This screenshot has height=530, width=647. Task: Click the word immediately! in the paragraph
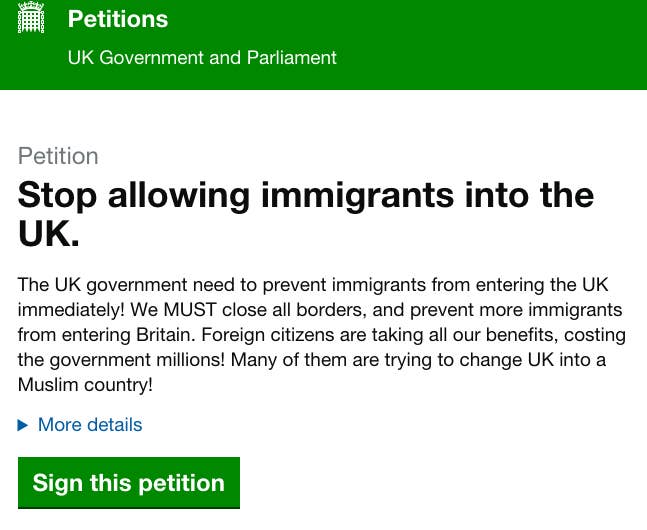(x=71, y=310)
